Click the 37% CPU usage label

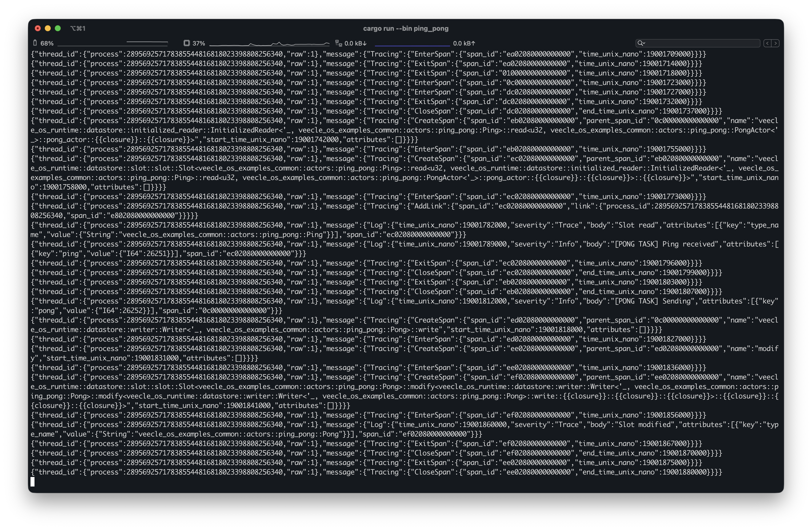click(x=199, y=43)
